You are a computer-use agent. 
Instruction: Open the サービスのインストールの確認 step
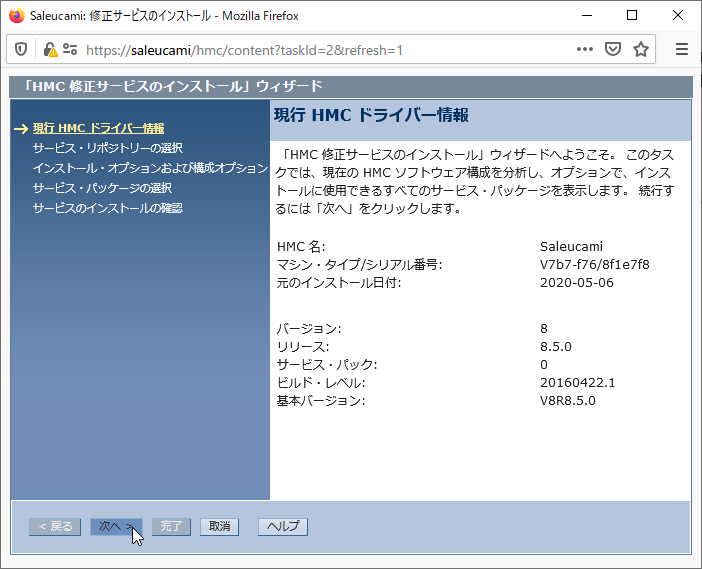tap(107, 208)
